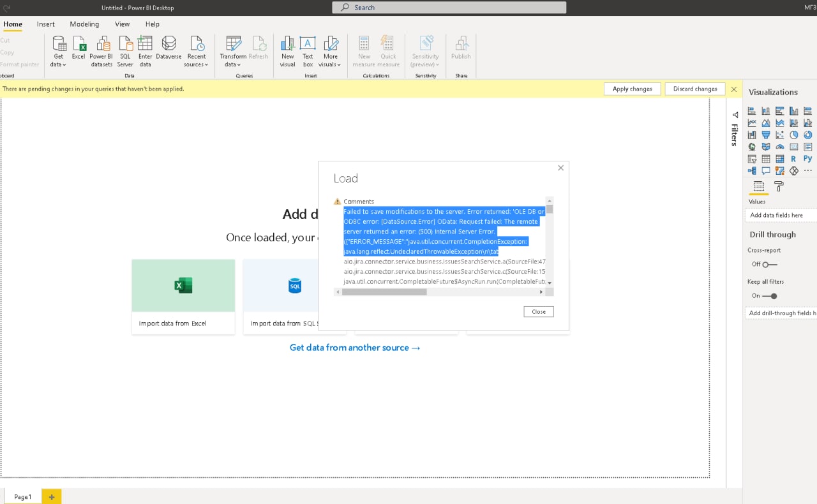Click the SQL Server ribbon icon
The image size is (817, 504).
point(125,51)
